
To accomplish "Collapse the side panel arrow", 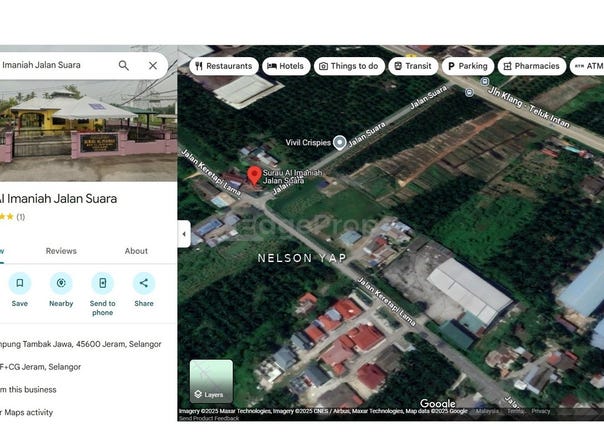I will click(184, 234).
